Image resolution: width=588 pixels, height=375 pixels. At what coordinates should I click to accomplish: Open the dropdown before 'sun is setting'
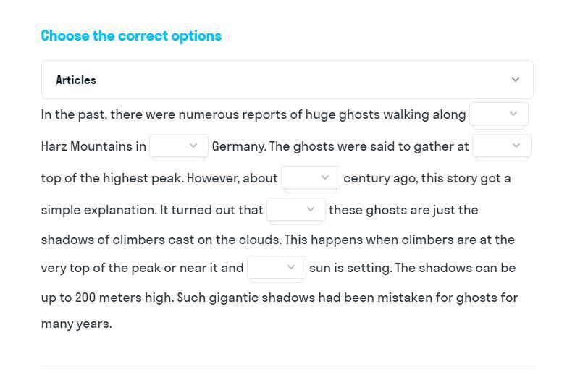point(276,268)
